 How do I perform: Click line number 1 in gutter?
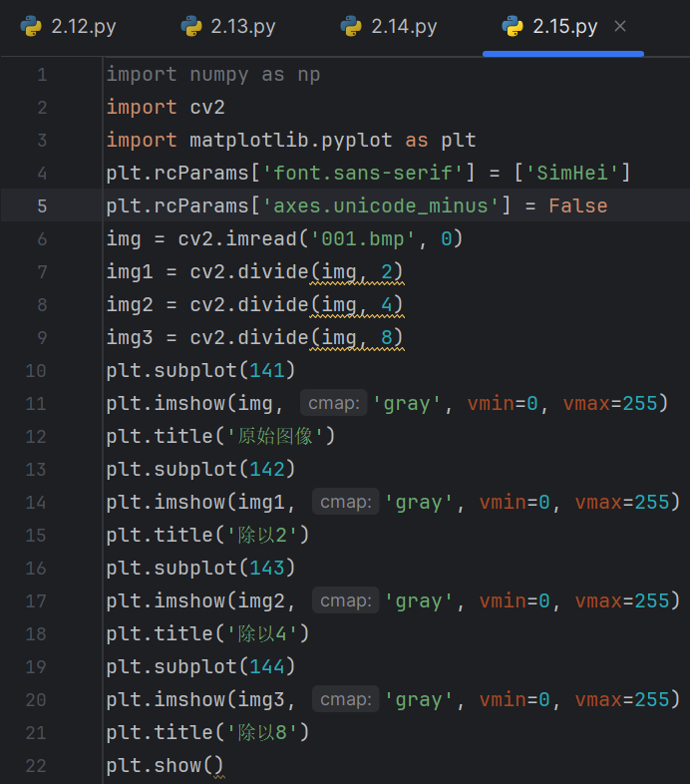[x=42, y=75]
